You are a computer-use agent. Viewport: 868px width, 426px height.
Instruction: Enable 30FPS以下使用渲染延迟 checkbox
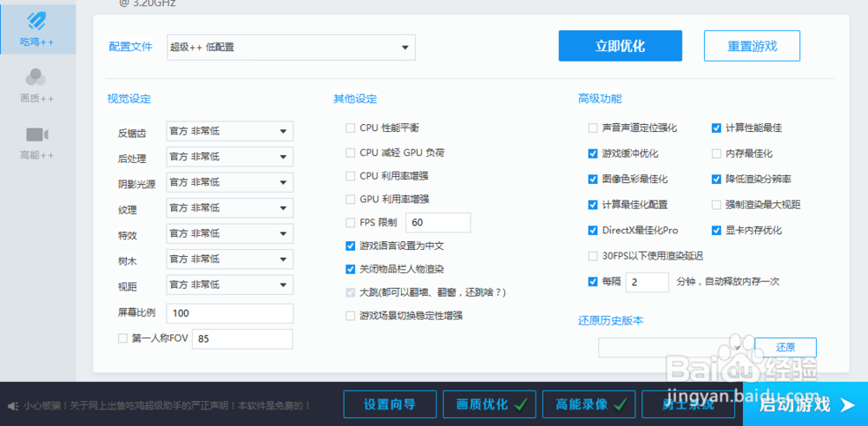[x=593, y=256]
